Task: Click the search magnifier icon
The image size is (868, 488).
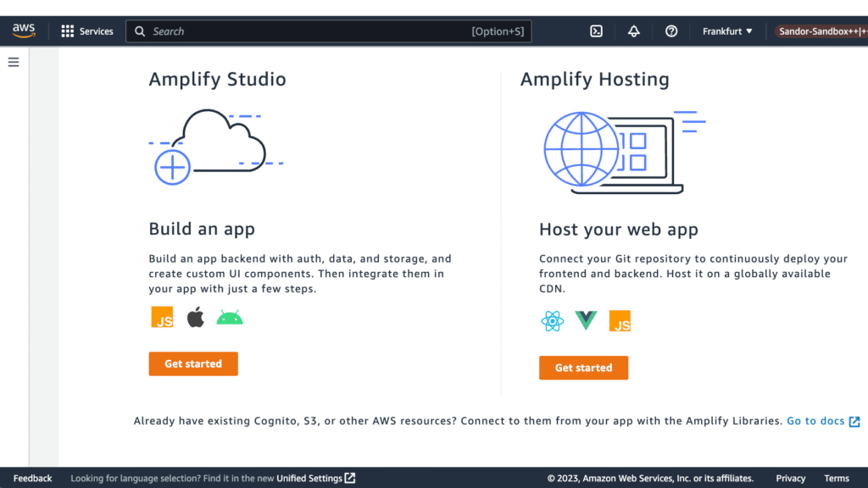Action: (140, 31)
